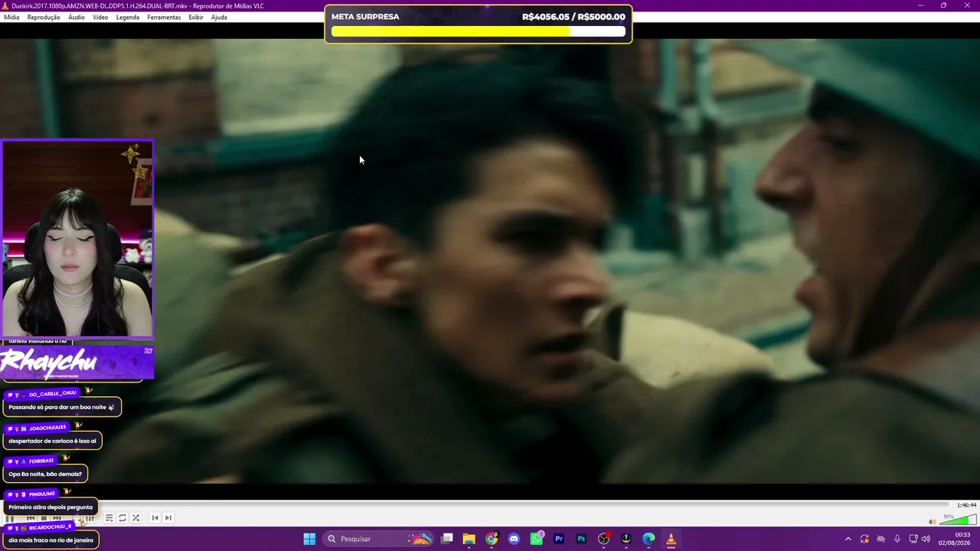Open network settings from the tray
The height and width of the screenshot is (551, 980).
coord(913,539)
